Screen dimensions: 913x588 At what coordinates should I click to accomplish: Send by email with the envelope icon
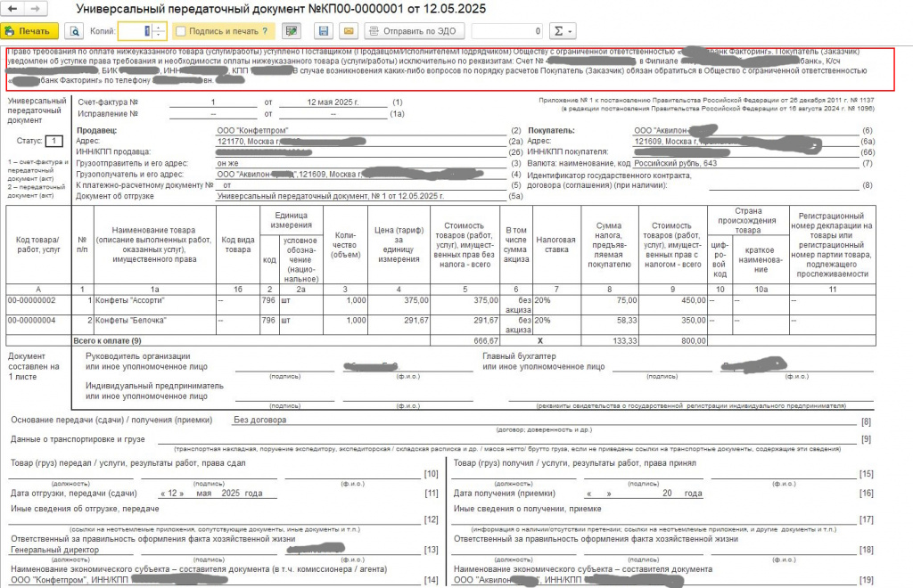coord(349,31)
